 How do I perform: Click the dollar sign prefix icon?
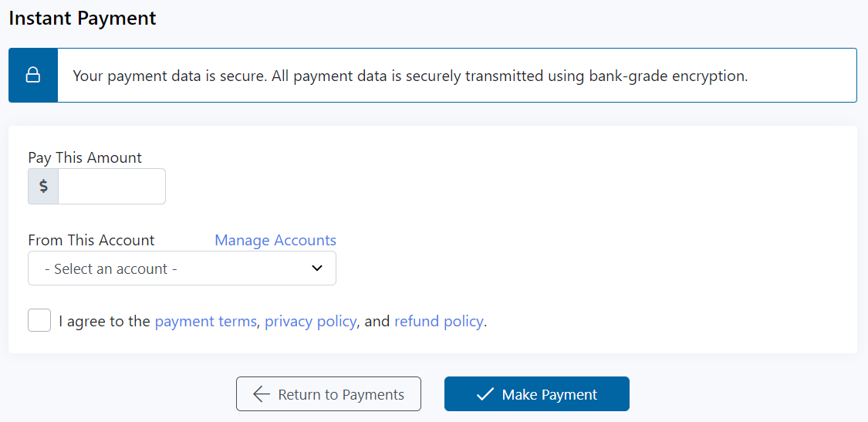click(x=43, y=187)
